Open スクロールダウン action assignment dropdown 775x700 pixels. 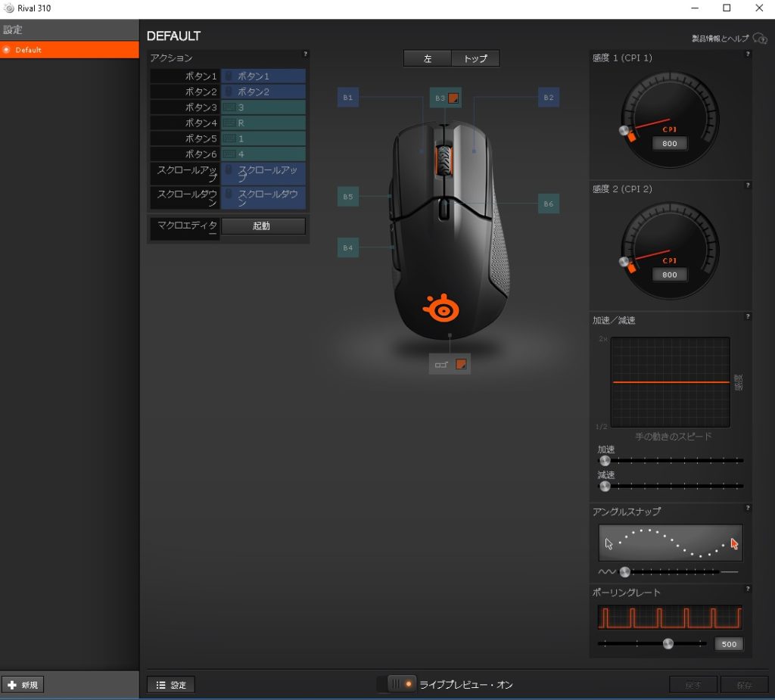click(263, 198)
